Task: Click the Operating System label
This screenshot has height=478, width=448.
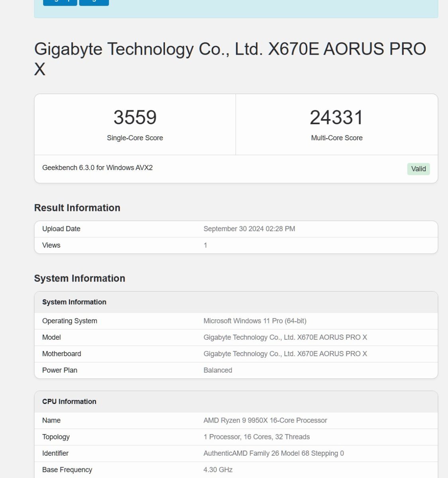Action: point(70,321)
